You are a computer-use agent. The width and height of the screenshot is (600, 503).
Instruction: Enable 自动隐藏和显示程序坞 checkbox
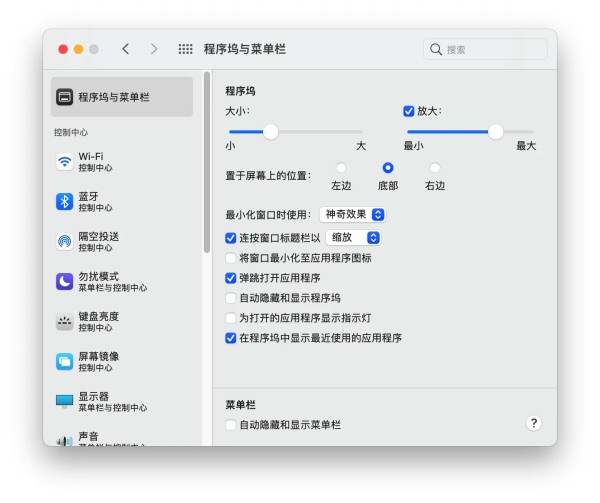pyautogui.click(x=230, y=298)
